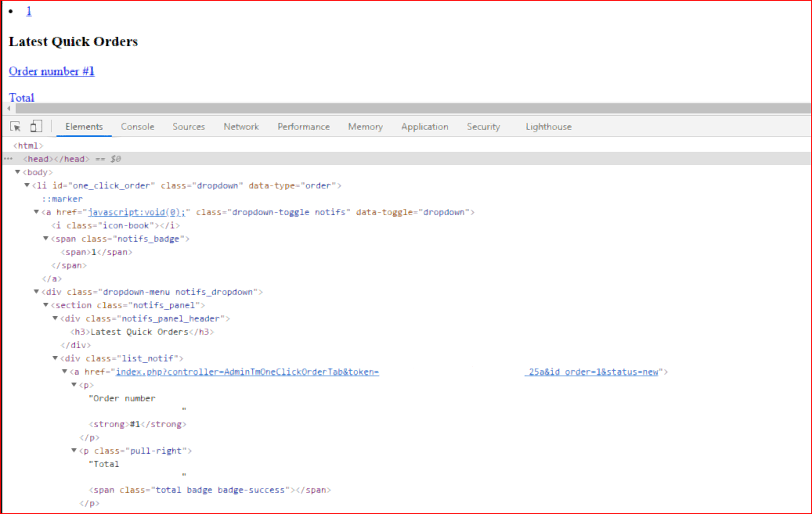
Task: Select the closing </span> tag row
Action: 69,265
